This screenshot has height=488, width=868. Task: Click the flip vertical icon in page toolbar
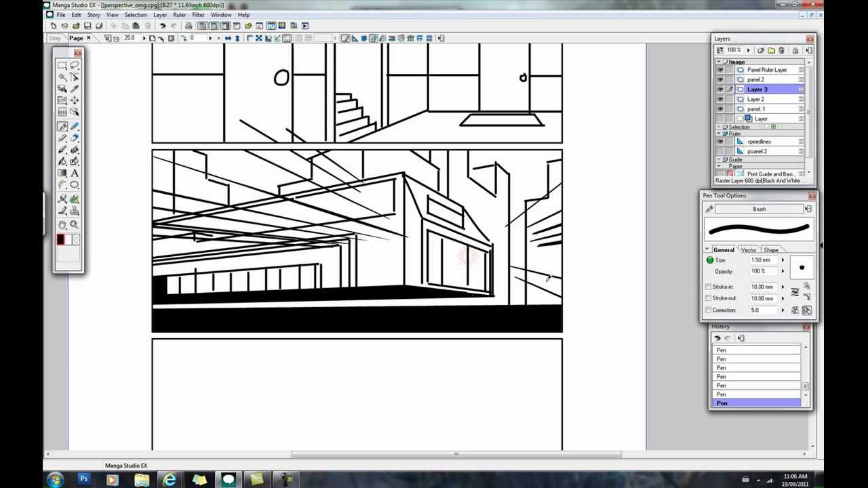point(237,39)
